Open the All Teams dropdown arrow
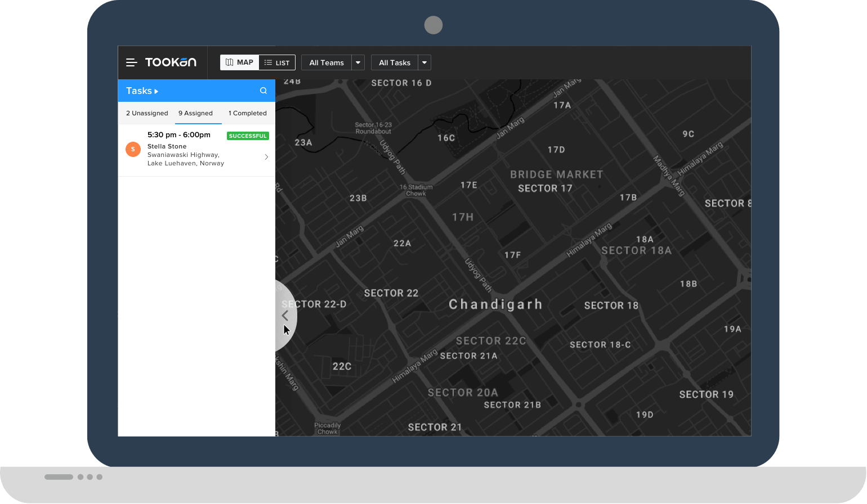Viewport: 867px width, 504px height. coord(358,62)
